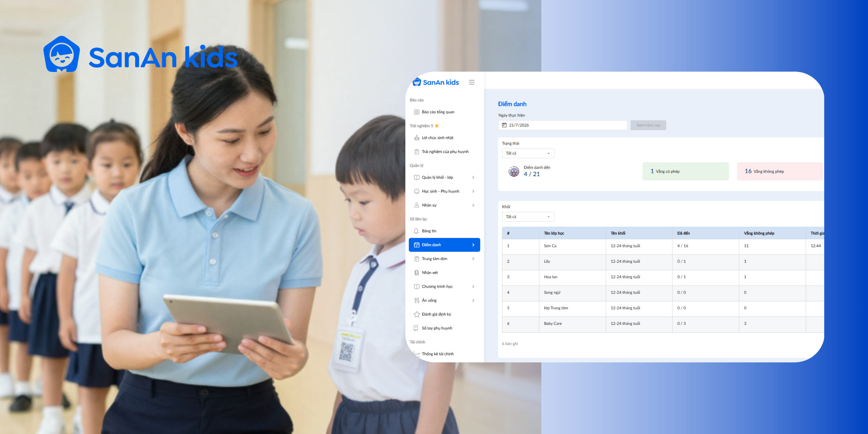Image resolution: width=868 pixels, height=434 pixels.
Task: Open the Trạng thái Tất cả dropdown
Action: coord(528,153)
